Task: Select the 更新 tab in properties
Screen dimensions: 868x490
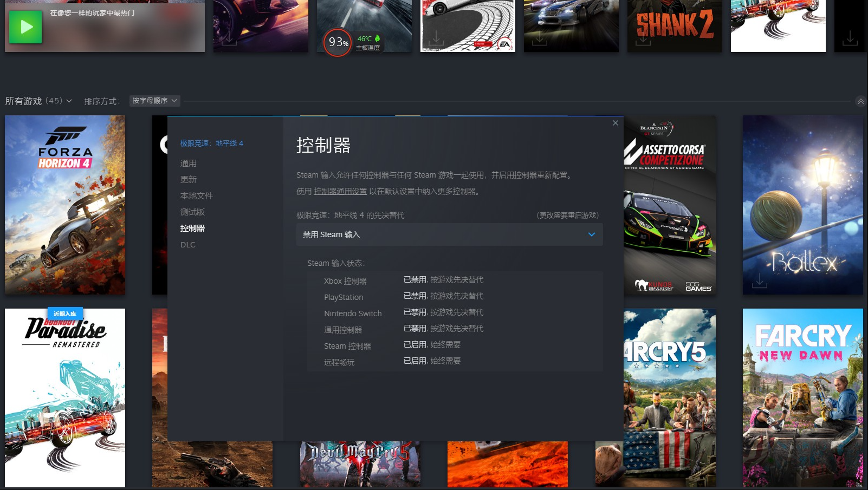Action: [189, 179]
